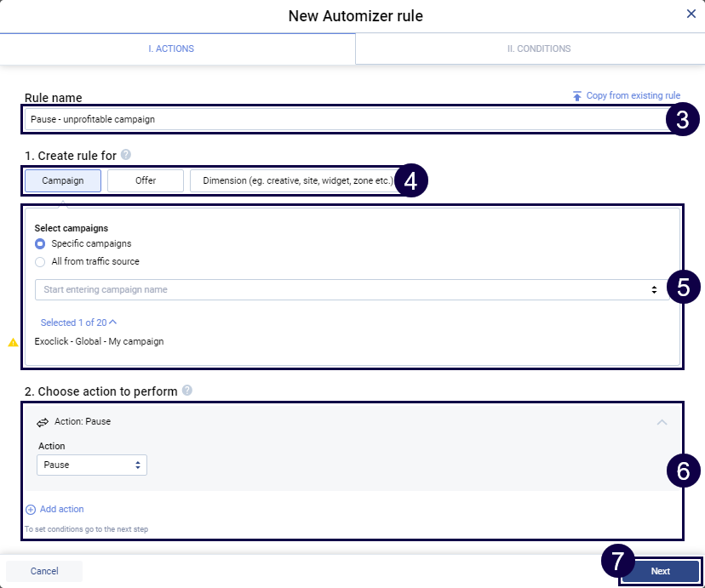Switch to the II. Conditions tab
The width and height of the screenshot is (705, 588).
(x=538, y=49)
